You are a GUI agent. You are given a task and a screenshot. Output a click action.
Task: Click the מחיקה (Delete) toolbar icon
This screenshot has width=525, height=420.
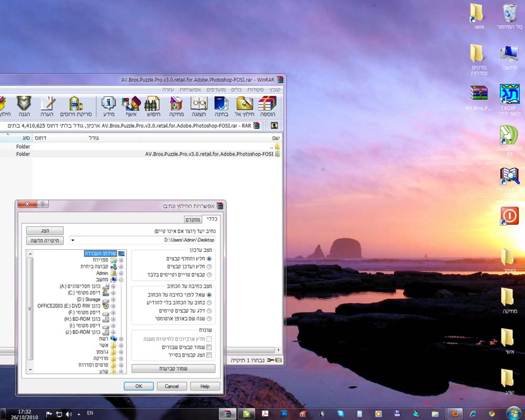(176, 106)
